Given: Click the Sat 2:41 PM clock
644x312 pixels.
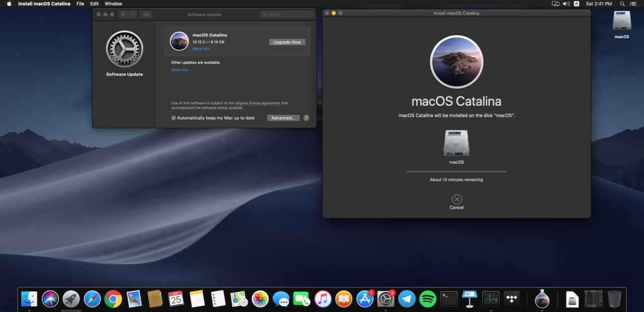Looking at the screenshot, I should coord(599,4).
